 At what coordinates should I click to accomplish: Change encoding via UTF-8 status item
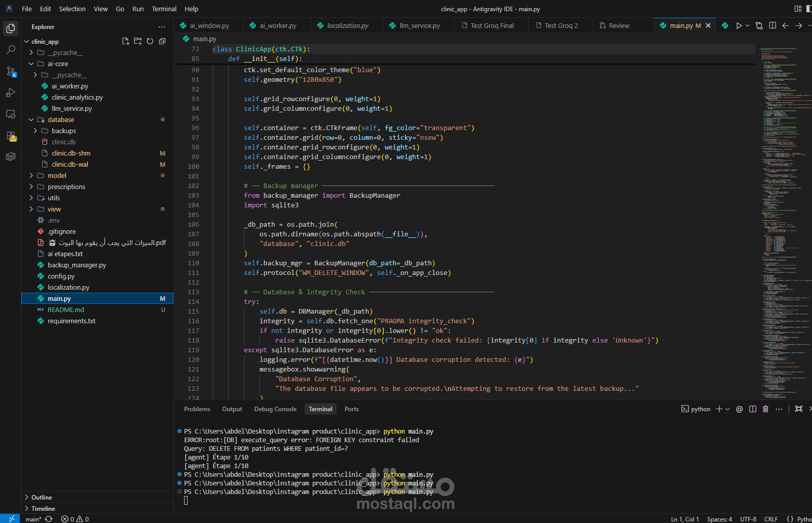[x=748, y=519]
